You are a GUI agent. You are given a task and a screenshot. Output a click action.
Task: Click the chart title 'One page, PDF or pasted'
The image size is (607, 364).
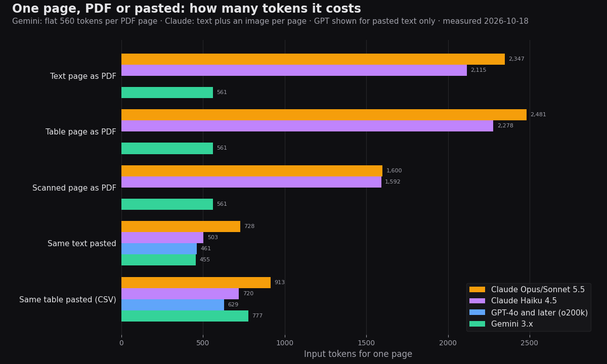tap(187, 9)
